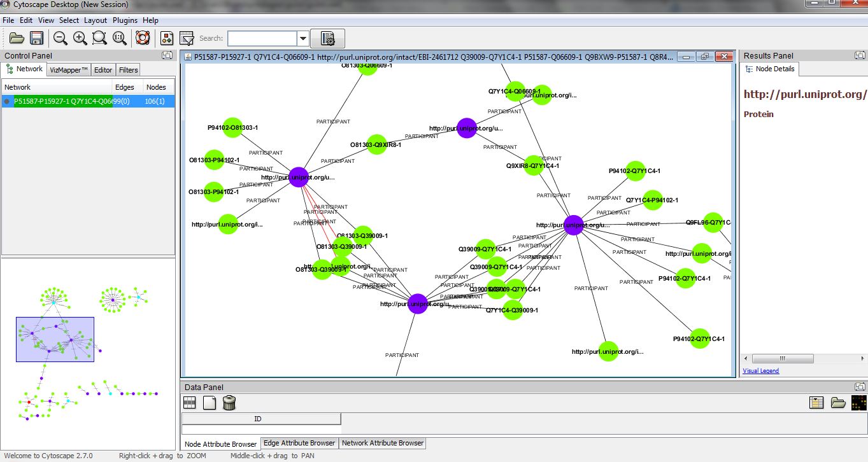Open the Layout menu
Viewport: 868px width, 462px height.
[x=96, y=20]
